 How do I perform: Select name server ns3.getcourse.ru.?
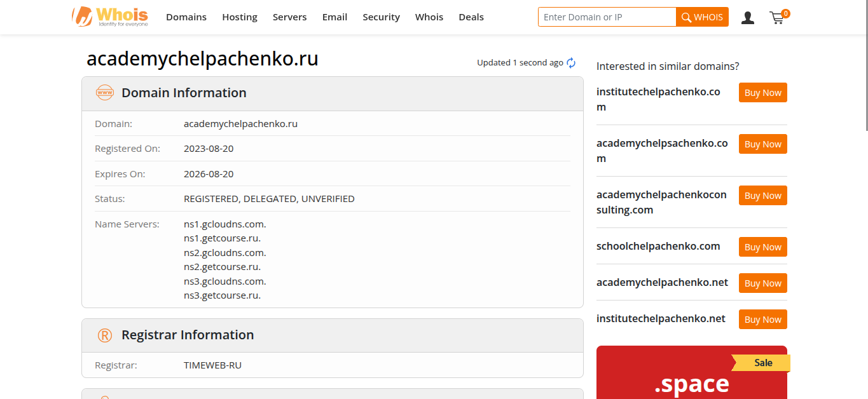pyautogui.click(x=222, y=295)
